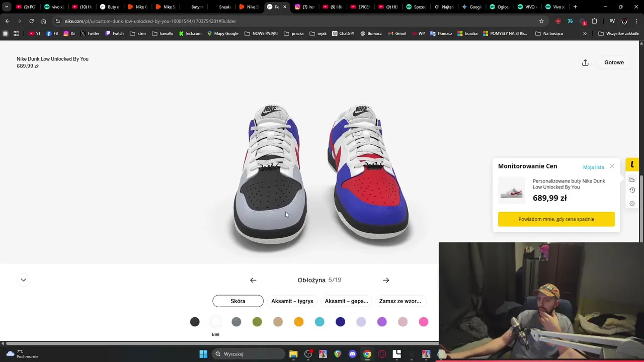Open the weather widget showing 7°C
This screenshot has width=644, height=362.
click(x=22, y=354)
